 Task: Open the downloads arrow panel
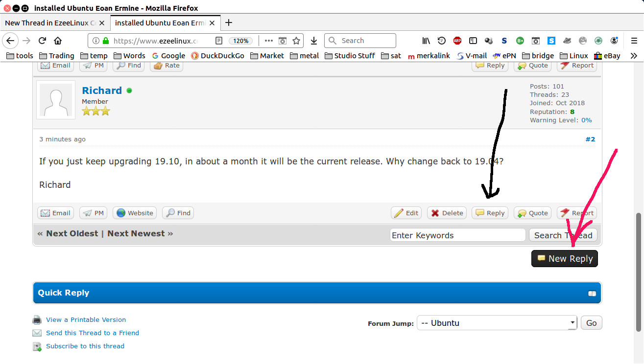[314, 41]
